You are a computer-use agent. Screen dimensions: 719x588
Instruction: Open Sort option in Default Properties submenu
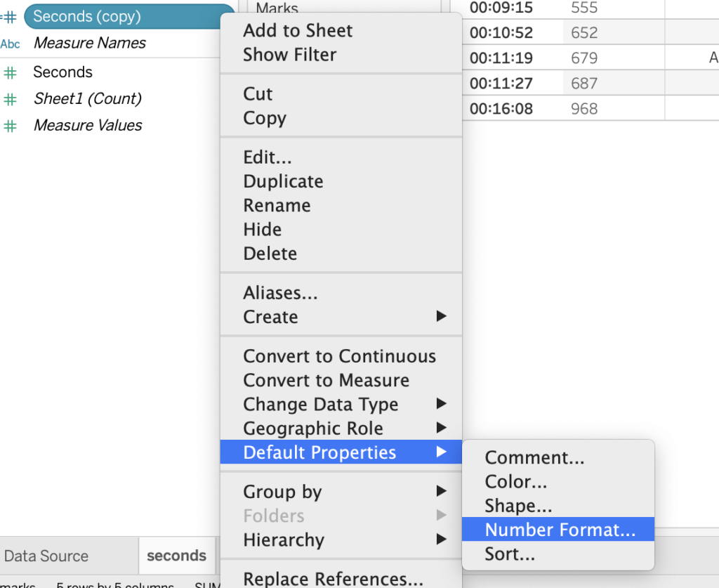[x=510, y=554]
